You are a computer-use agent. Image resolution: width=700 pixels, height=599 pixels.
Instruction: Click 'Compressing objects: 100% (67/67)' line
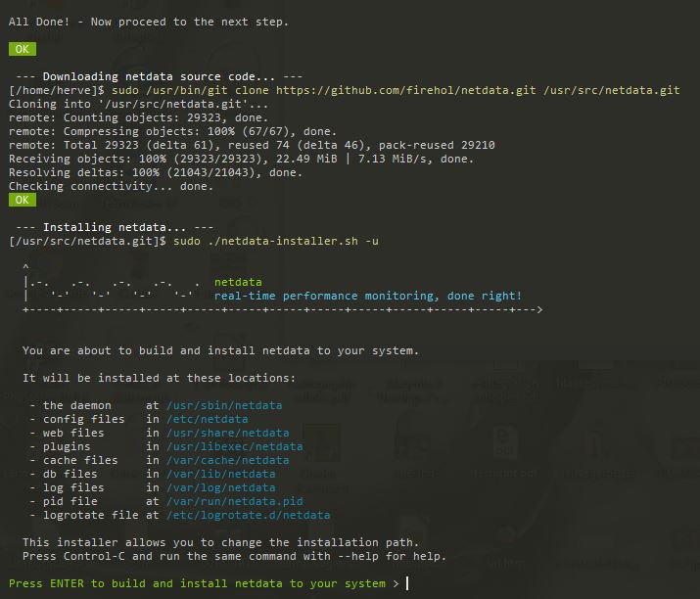point(172,132)
